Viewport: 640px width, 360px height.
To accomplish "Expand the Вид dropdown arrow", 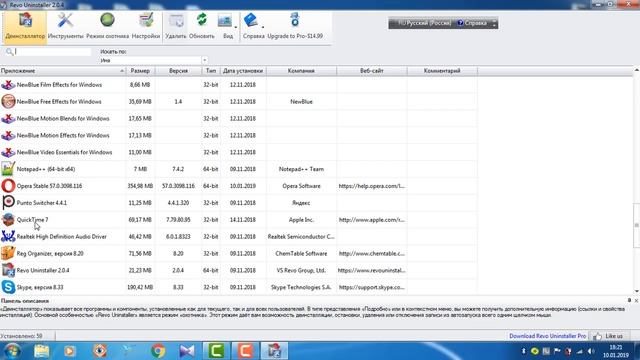I will [x=236, y=27].
